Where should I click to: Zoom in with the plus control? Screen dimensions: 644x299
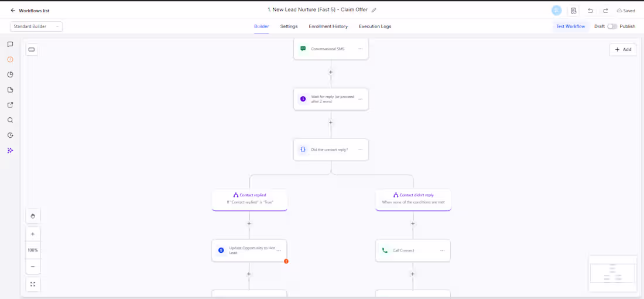coord(33,234)
